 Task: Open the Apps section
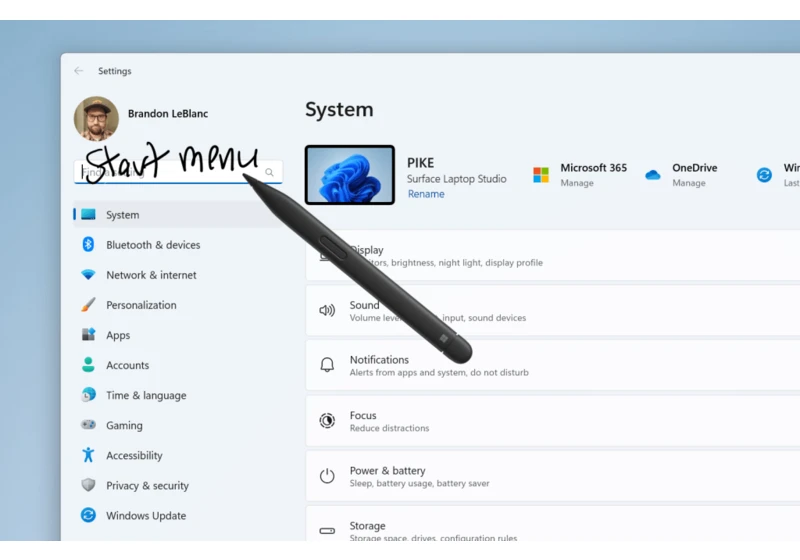(x=118, y=335)
